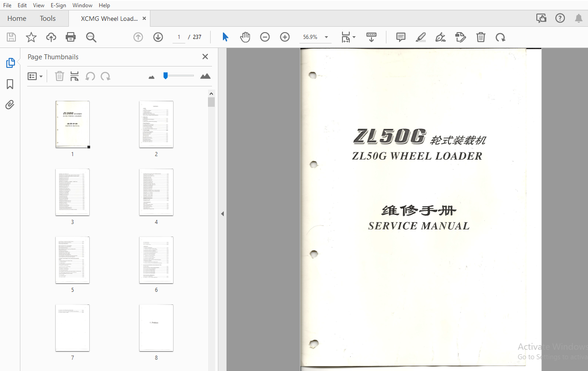The width and height of the screenshot is (588, 371).
Task: Open the E-Sign menu
Action: click(x=58, y=5)
